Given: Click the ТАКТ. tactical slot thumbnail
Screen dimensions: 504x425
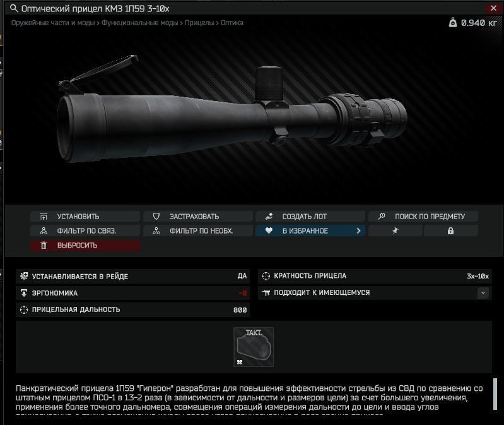Looking at the screenshot, I should click(254, 347).
